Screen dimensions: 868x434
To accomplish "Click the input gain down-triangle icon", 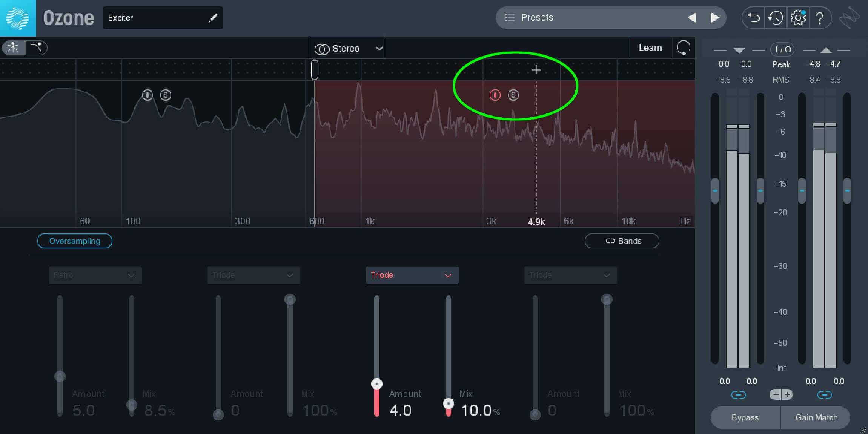I will pos(739,50).
